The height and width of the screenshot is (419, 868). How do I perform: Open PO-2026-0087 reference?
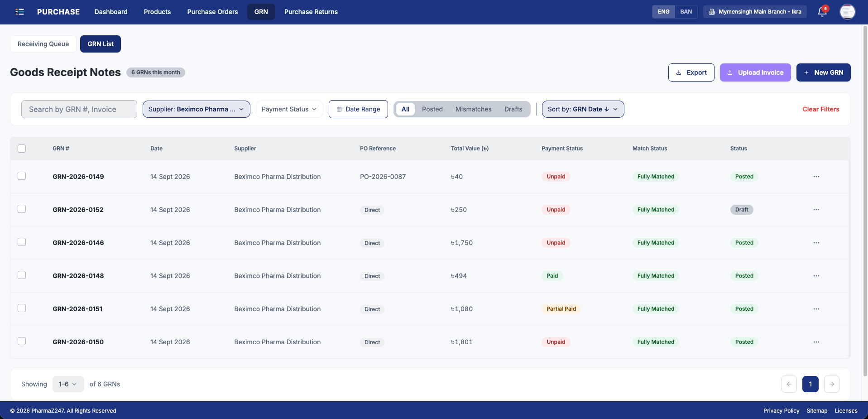pyautogui.click(x=383, y=177)
